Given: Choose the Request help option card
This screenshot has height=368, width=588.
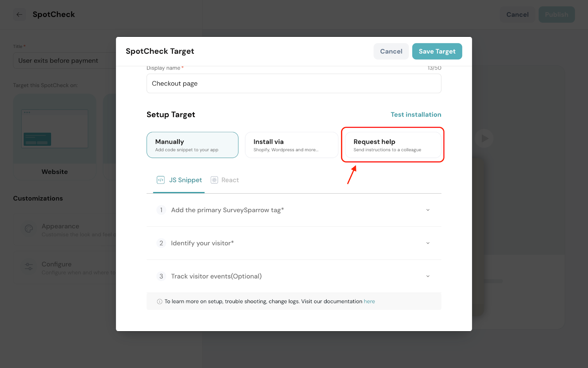Looking at the screenshot, I should click(392, 145).
